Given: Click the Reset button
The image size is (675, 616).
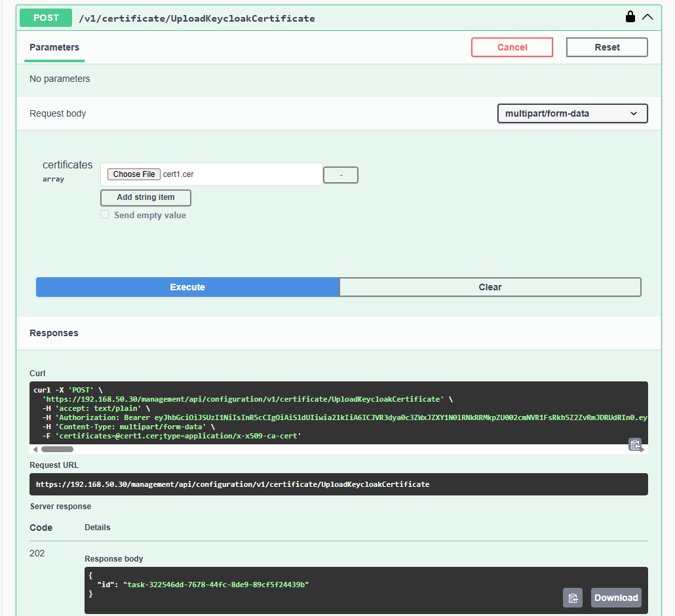Looking at the screenshot, I should pyautogui.click(x=607, y=47).
